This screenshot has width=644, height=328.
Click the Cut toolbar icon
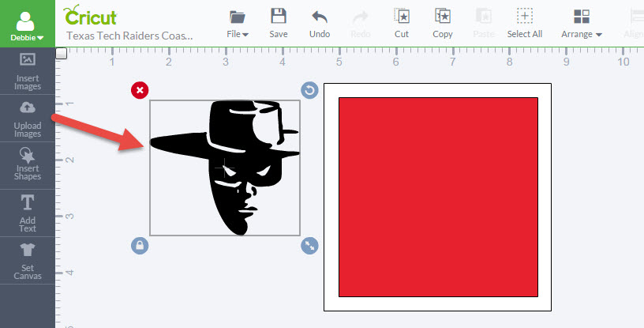[402, 17]
